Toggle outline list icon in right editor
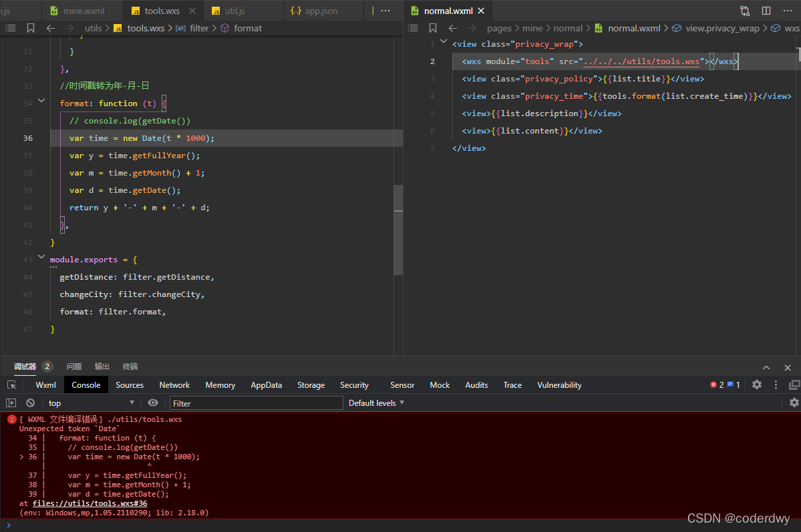This screenshot has width=801, height=532. coord(414,28)
